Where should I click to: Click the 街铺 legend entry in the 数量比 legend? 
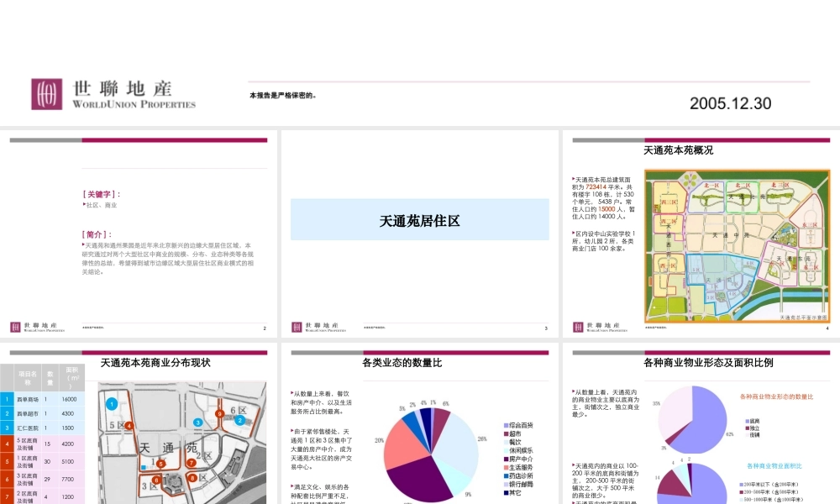[753, 435]
